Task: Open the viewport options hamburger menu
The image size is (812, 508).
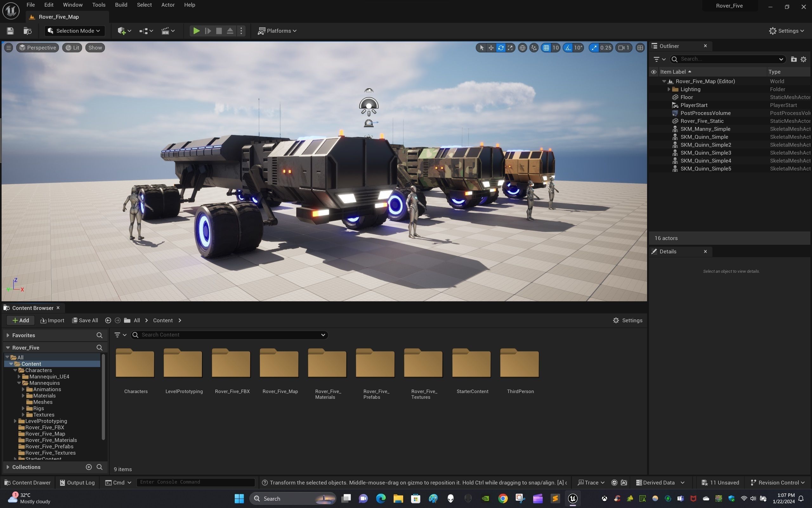Action: pyautogui.click(x=9, y=48)
